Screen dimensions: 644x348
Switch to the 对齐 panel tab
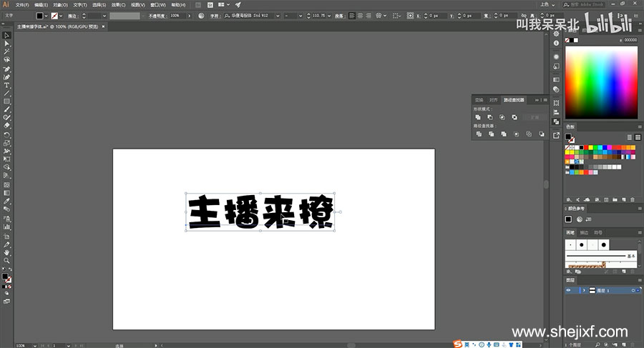click(493, 100)
